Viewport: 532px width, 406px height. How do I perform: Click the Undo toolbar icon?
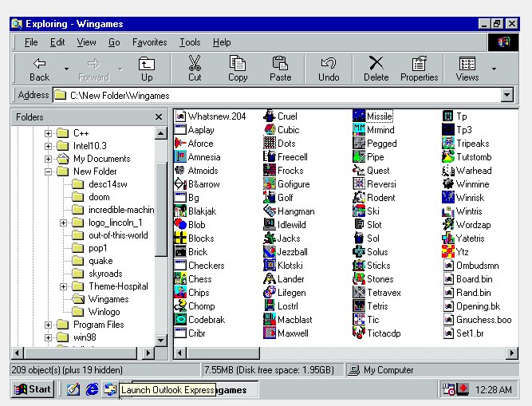pyautogui.click(x=329, y=69)
